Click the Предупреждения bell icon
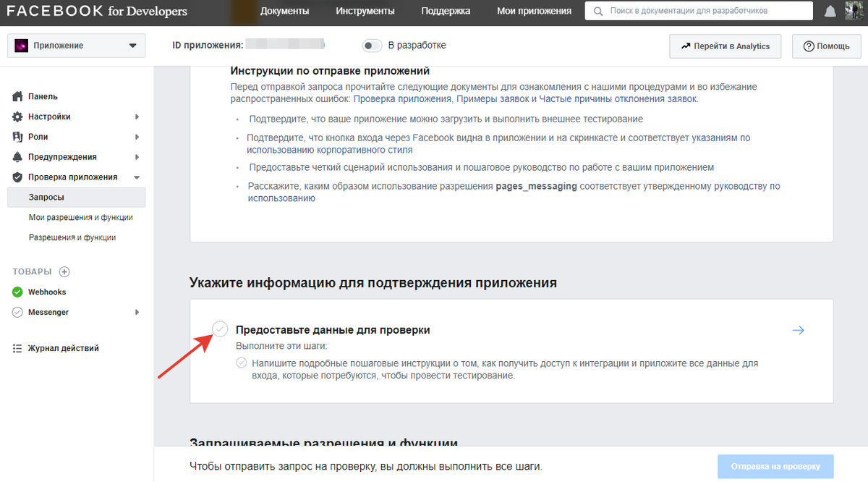The width and height of the screenshot is (868, 482). (18, 157)
